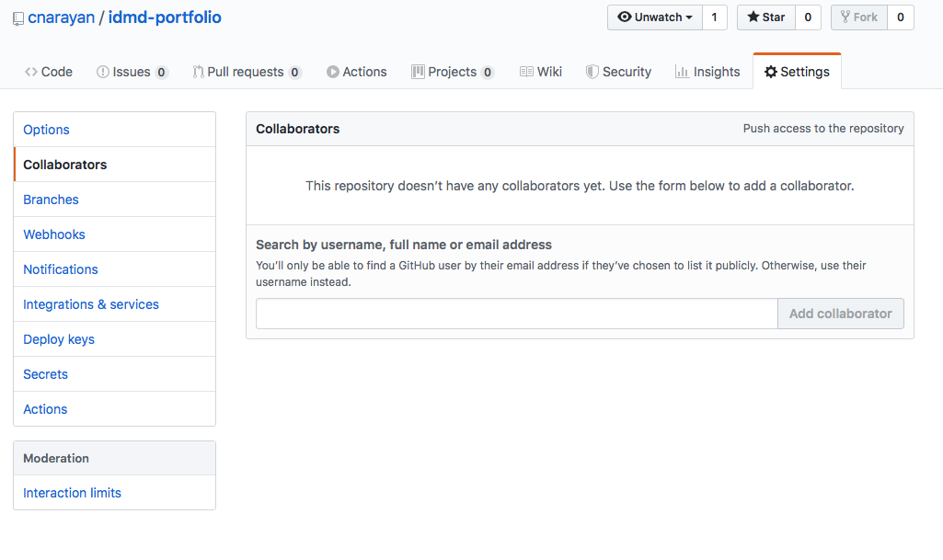Click the Pull requests merge icon

click(x=198, y=72)
